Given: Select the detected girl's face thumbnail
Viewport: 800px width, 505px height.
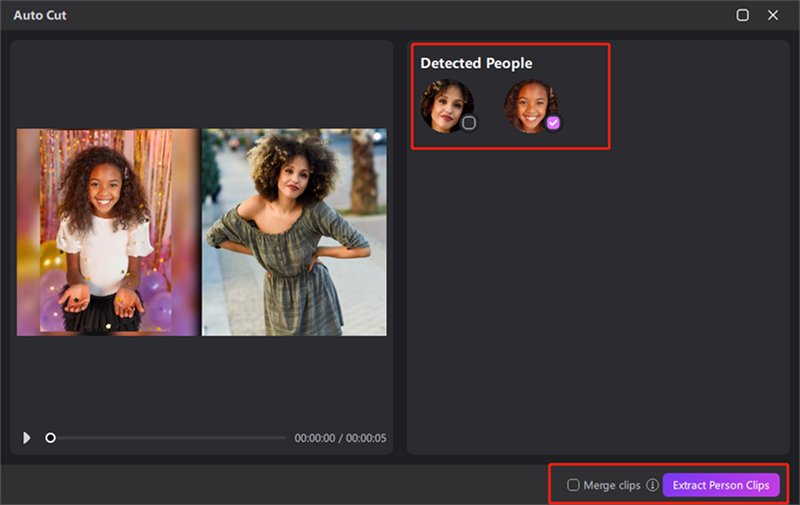Looking at the screenshot, I should (x=531, y=106).
